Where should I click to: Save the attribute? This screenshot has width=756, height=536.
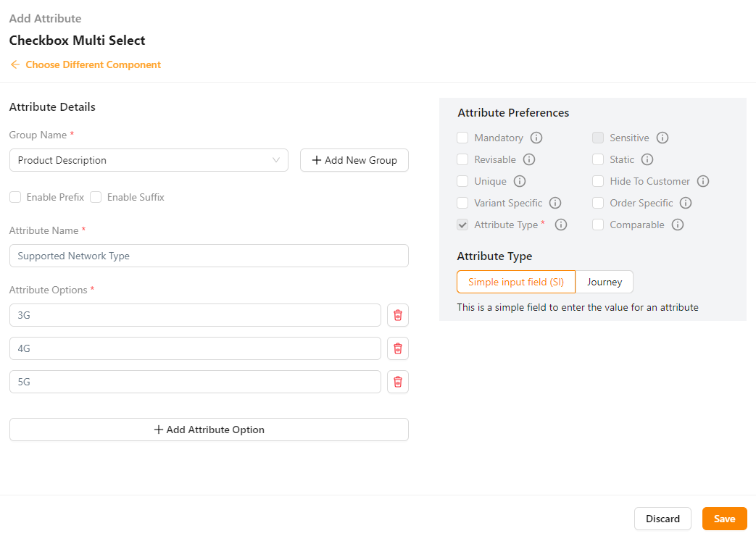(724, 519)
